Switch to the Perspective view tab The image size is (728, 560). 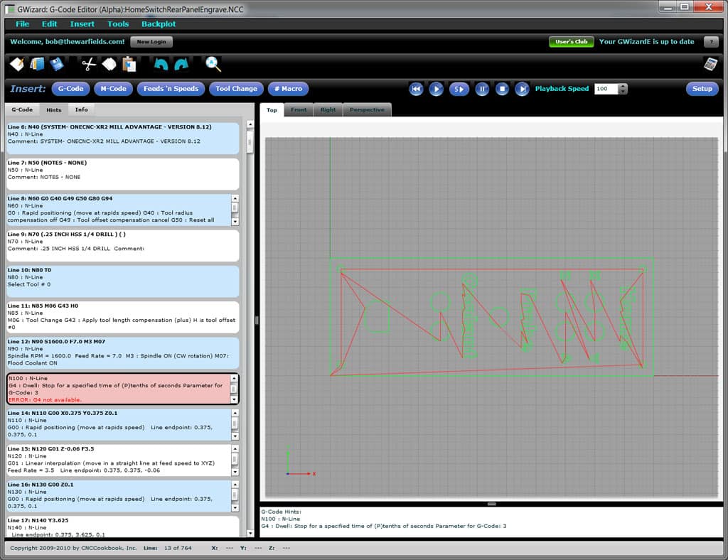(x=368, y=109)
